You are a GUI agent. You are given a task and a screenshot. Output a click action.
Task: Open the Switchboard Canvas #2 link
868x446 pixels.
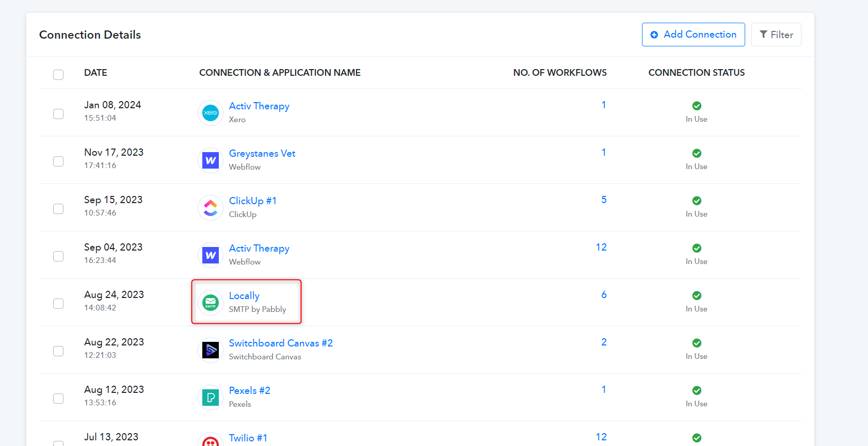(281, 343)
